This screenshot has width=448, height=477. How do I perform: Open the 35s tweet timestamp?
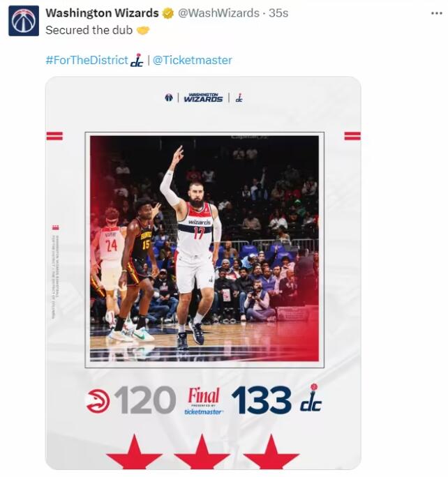point(278,13)
